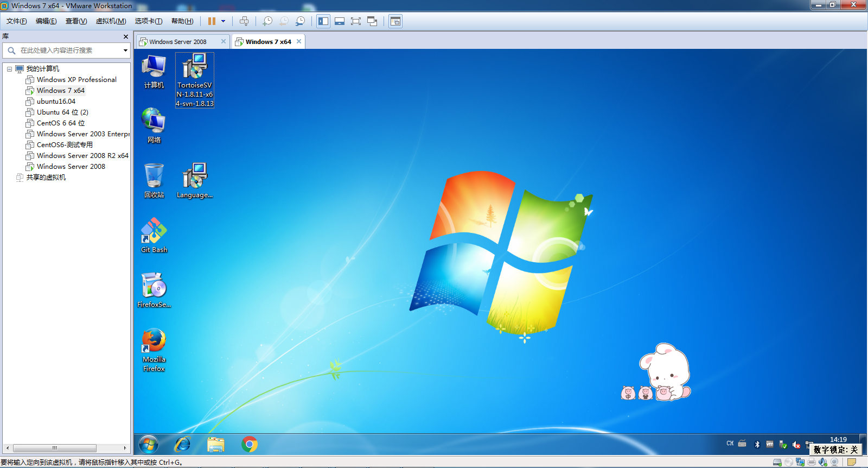Viewport: 868px width, 468px height.
Task: Open the 查看(V) menu
Action: 76,21
